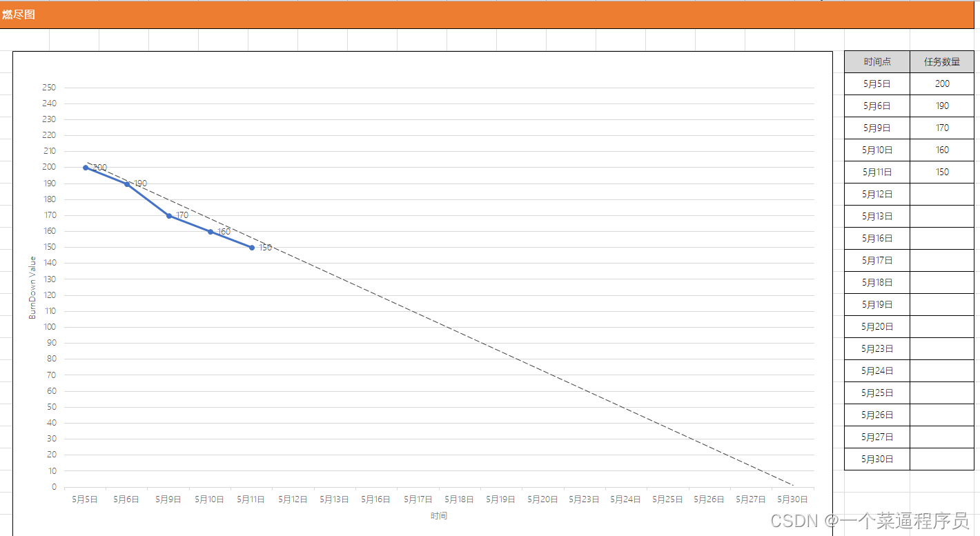
Task: Select the task count cell 200
Action: (942, 83)
